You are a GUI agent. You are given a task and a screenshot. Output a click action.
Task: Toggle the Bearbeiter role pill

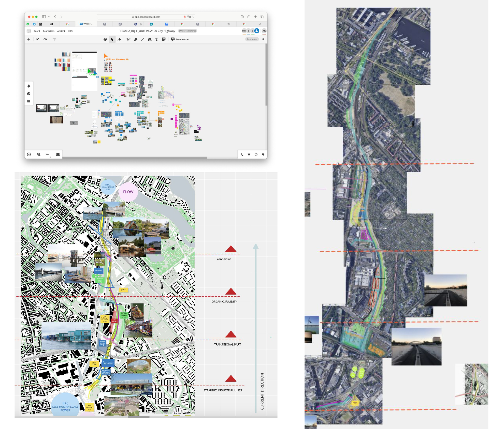(252, 39)
